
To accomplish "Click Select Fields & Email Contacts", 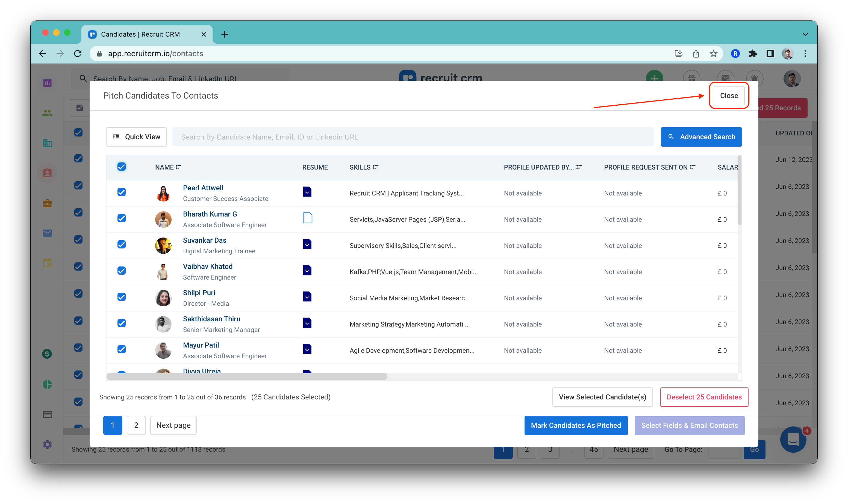I will coord(689,425).
